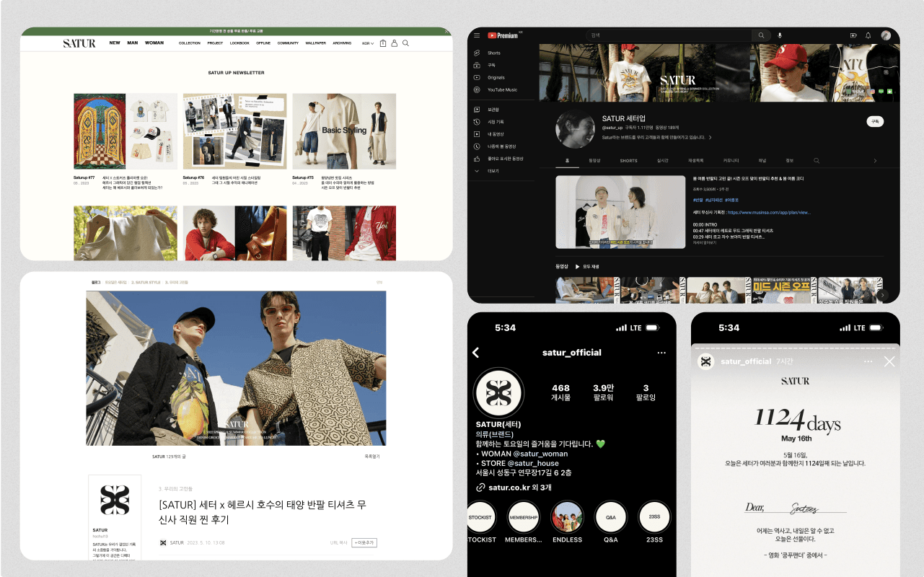This screenshot has height=577, width=924.
Task: Open the YouTube hamburger menu
Action: [476, 35]
